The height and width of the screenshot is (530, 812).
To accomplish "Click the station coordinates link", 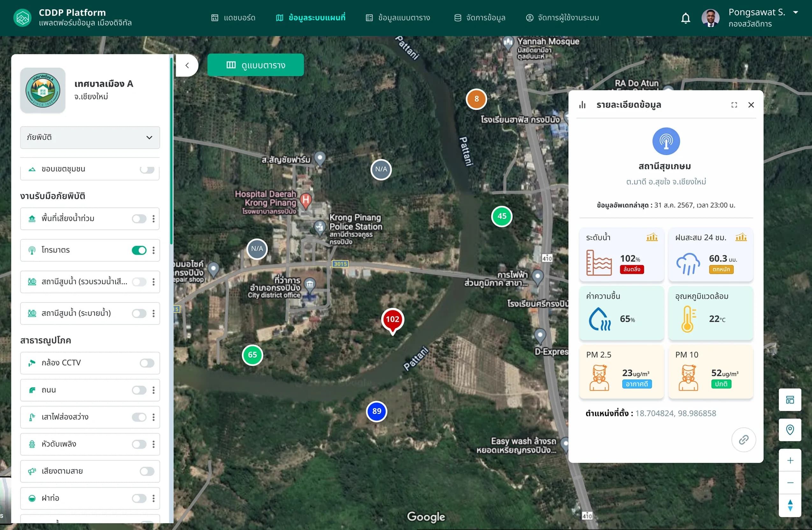I will coord(675,413).
